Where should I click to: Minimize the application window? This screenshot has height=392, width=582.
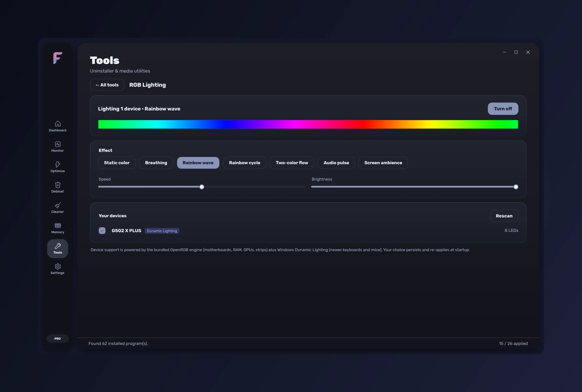tap(504, 52)
